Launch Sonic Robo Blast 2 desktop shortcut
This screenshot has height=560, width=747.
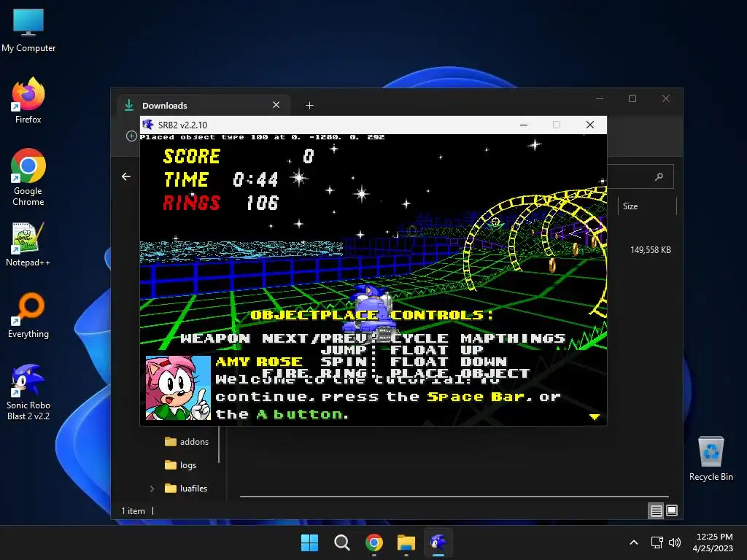pos(28,392)
